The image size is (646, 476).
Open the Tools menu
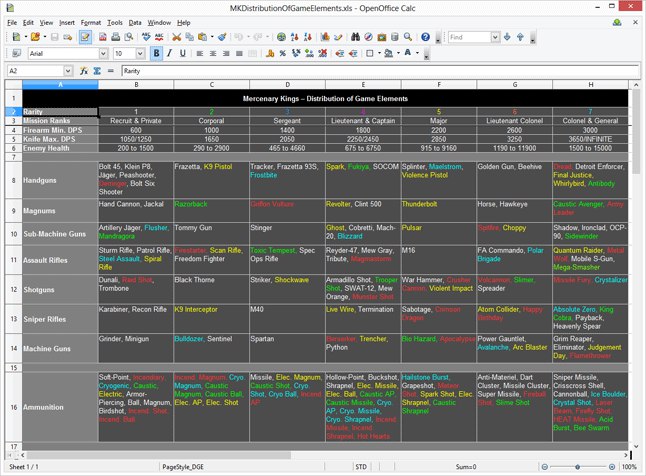pyautogui.click(x=115, y=23)
